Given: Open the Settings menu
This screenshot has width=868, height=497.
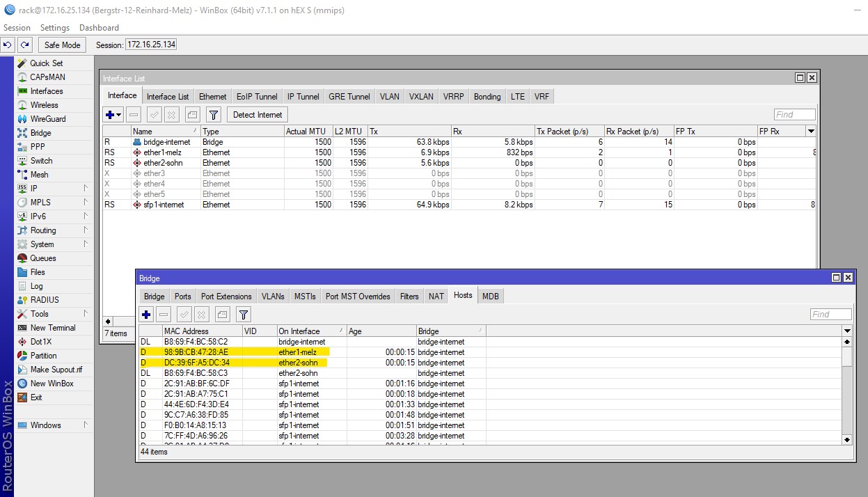Looking at the screenshot, I should (55, 28).
